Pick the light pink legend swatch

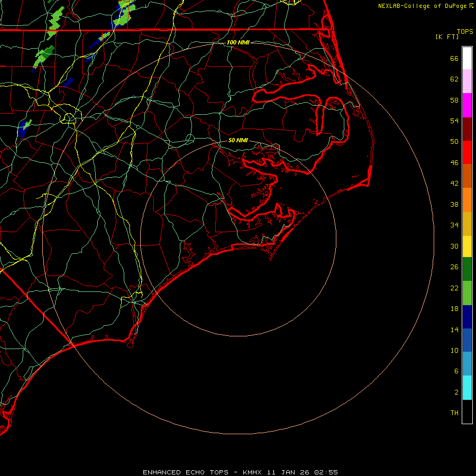[x=467, y=81]
